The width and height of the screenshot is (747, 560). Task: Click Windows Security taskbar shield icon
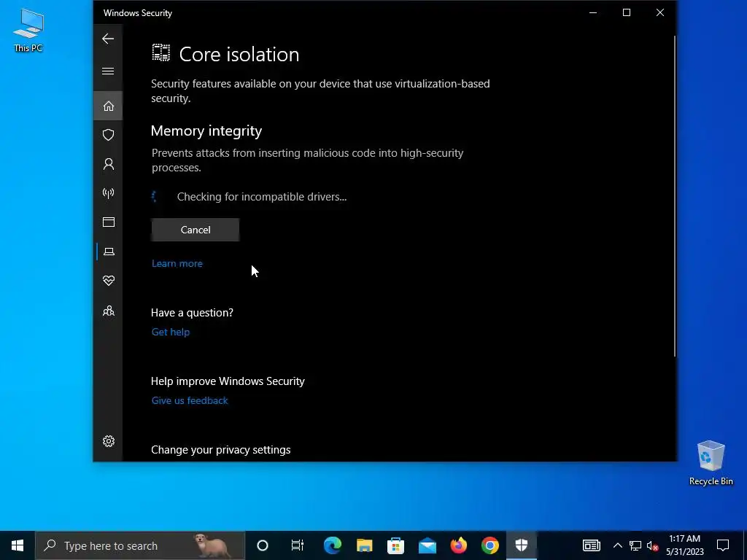[521, 545]
